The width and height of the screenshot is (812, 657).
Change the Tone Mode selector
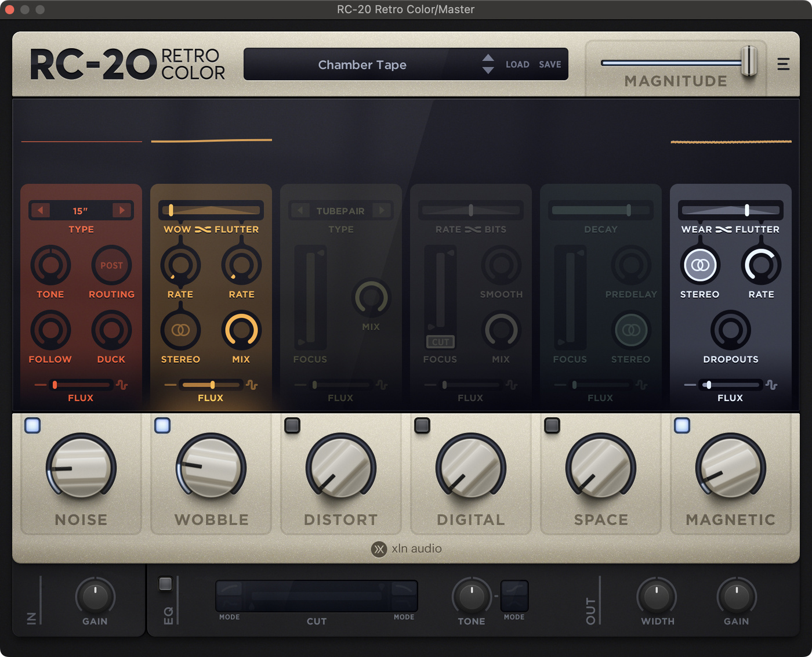click(514, 595)
